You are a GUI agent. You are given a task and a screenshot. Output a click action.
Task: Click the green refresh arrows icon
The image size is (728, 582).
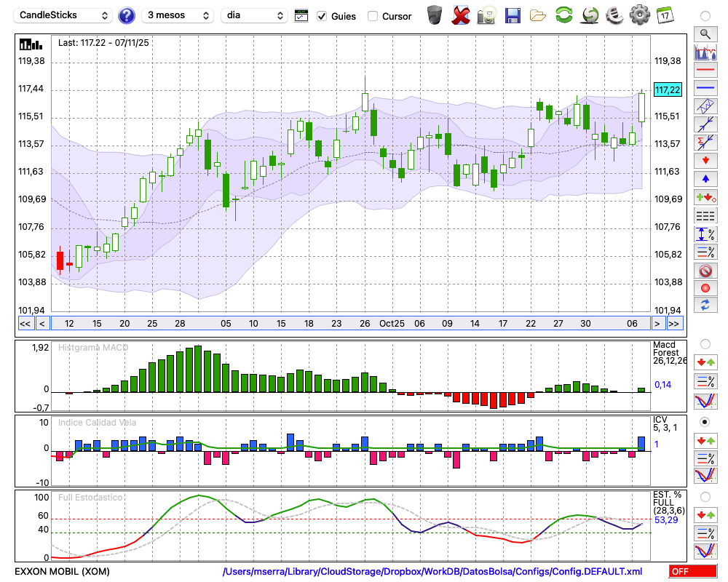coord(563,15)
